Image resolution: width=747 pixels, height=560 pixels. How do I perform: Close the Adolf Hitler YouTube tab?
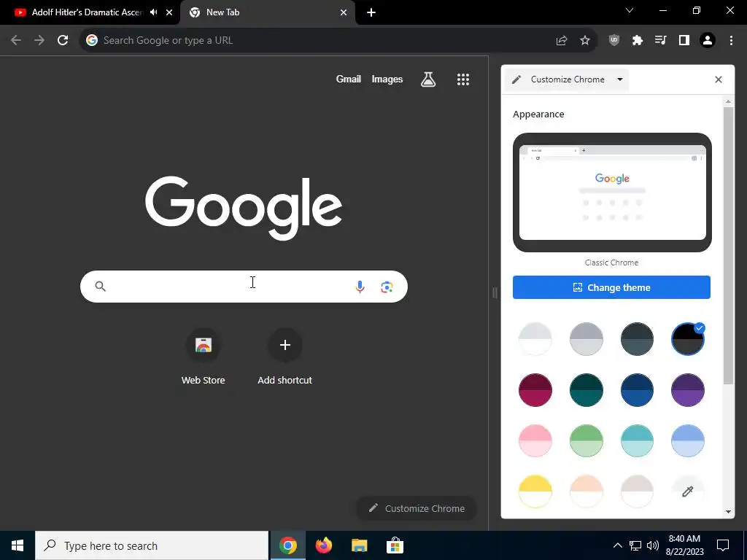click(169, 13)
